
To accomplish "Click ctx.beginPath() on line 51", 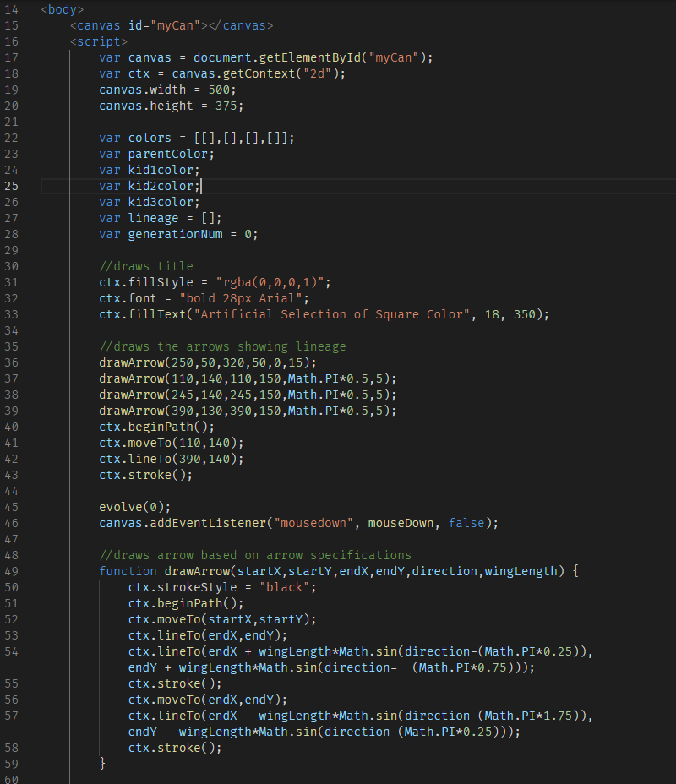I will (186, 603).
